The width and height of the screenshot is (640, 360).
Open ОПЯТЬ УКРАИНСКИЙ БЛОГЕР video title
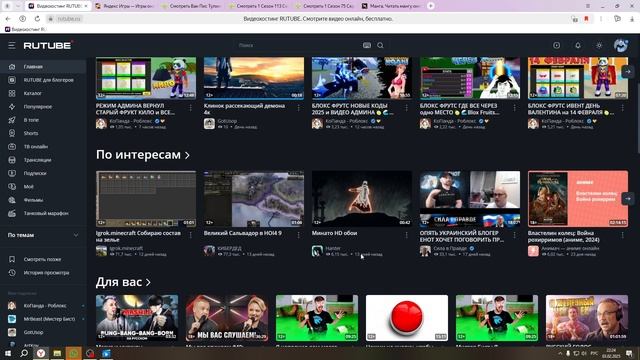coord(462,236)
